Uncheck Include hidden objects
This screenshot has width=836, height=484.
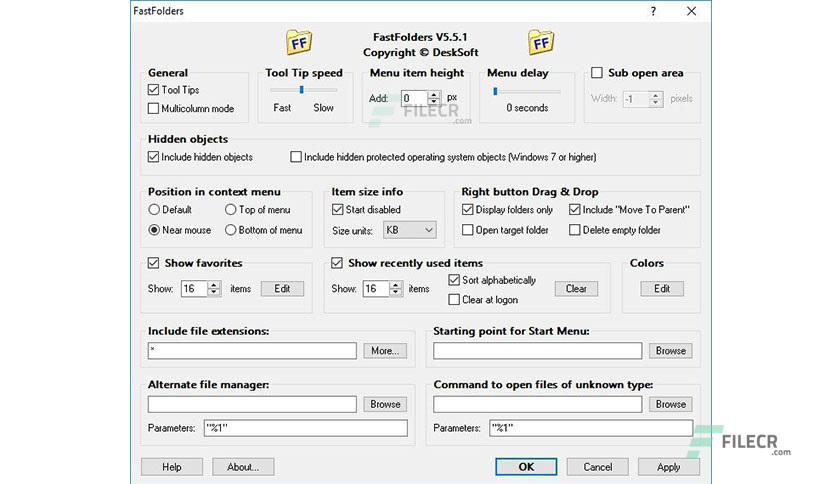pyautogui.click(x=154, y=157)
